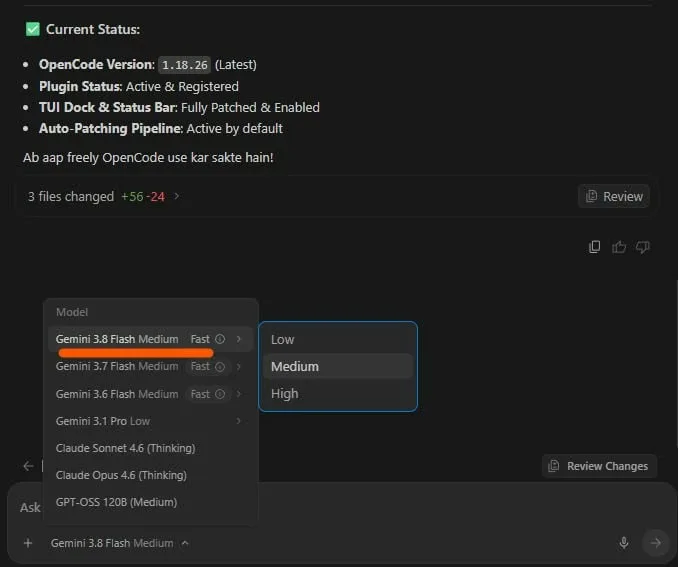
Task: Click the Model header label in menu
Action: (x=72, y=312)
